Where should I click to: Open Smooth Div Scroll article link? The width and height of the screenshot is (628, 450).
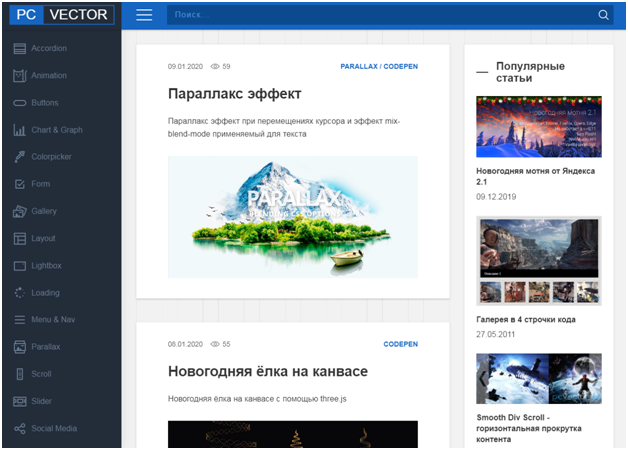tap(529, 429)
